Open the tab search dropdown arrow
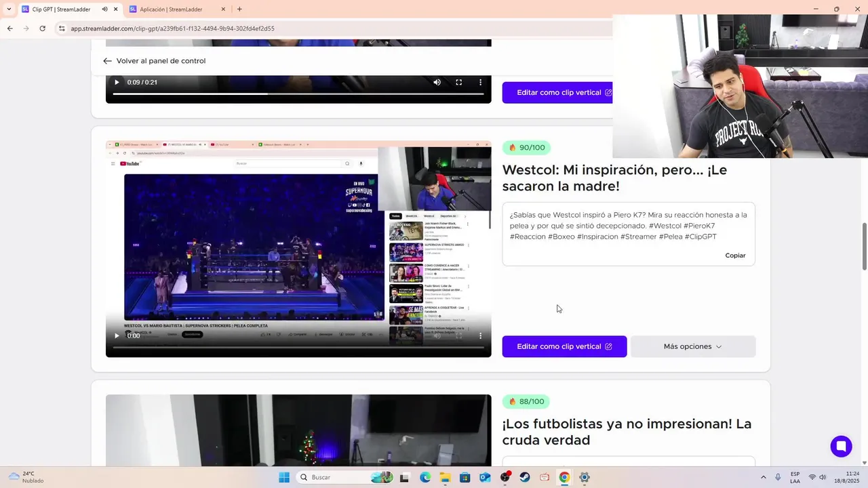Viewport: 868px width, 488px height. [x=8, y=9]
